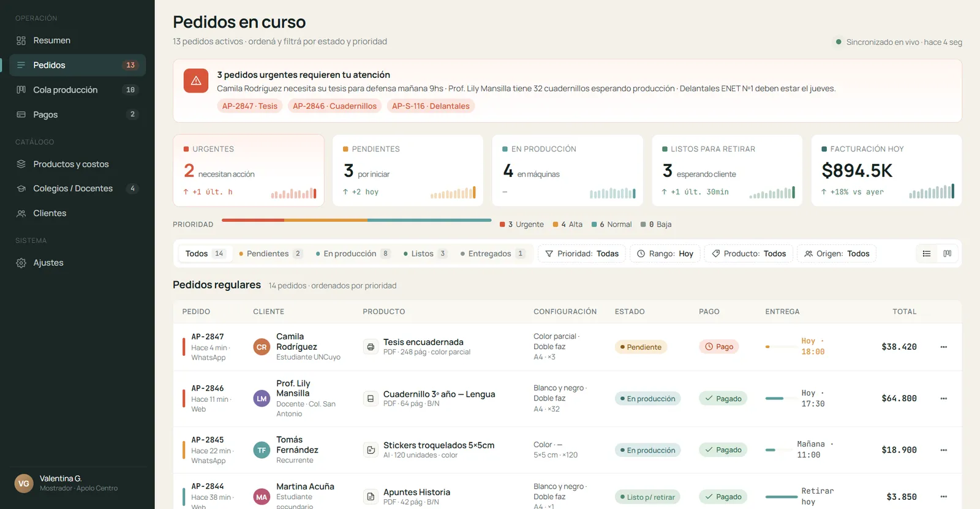Click the TOTAL column header
This screenshot has height=509, width=980.
coord(904,312)
